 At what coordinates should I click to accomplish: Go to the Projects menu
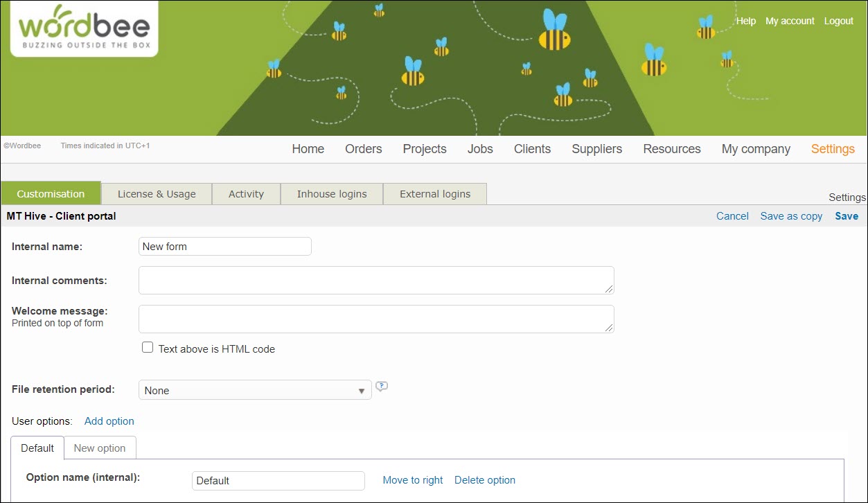tap(424, 149)
